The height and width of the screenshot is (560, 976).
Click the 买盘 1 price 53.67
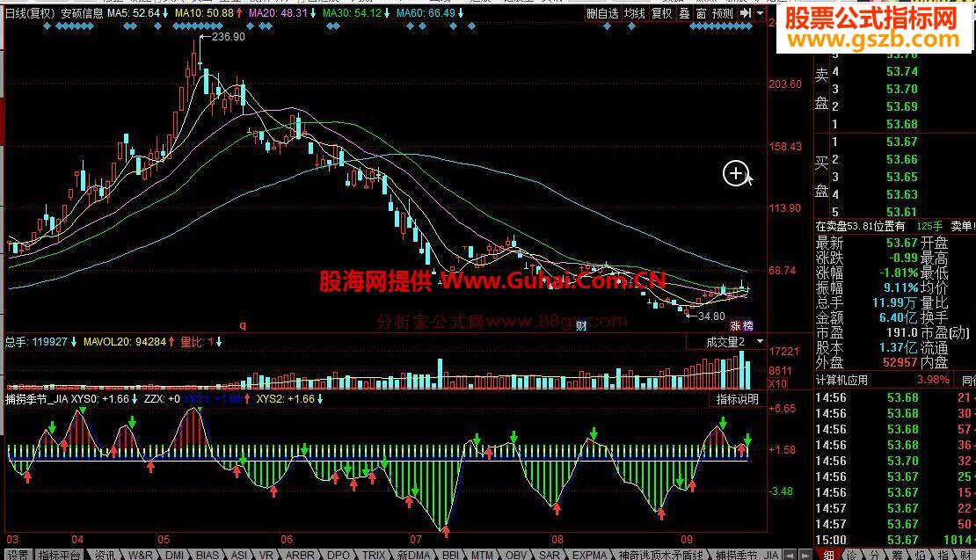click(x=901, y=142)
